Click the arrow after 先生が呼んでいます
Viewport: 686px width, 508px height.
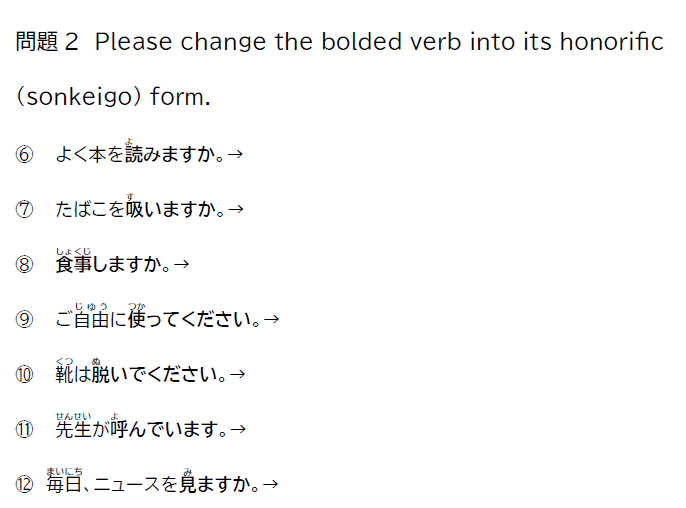[238, 430]
